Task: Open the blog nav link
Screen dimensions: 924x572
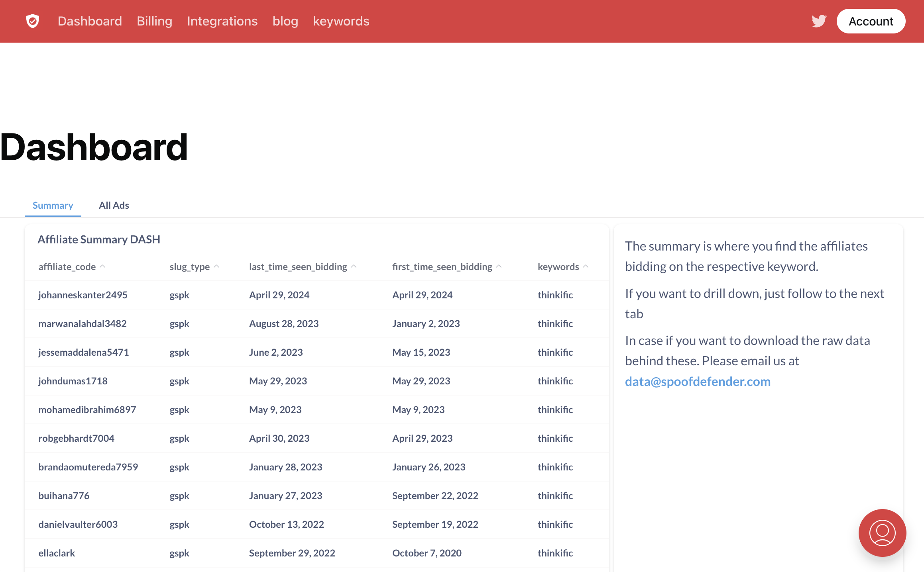Action: (285, 21)
